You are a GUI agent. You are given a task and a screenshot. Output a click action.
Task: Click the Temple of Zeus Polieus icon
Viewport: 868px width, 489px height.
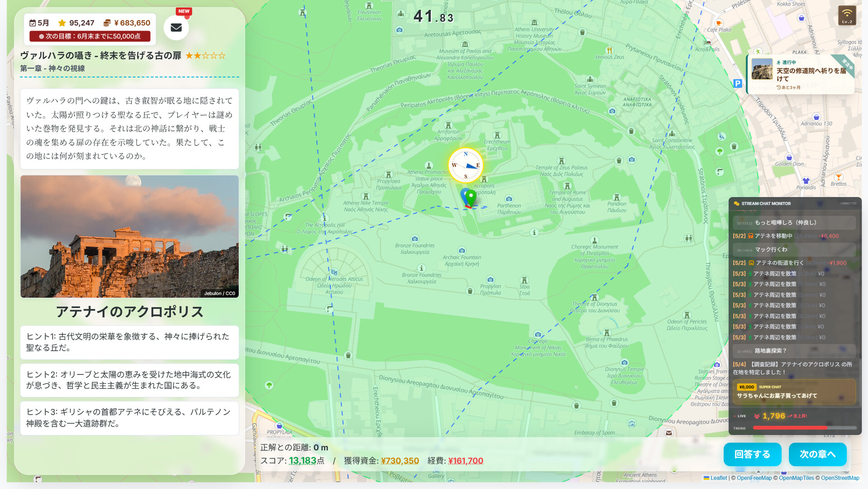coord(561,161)
